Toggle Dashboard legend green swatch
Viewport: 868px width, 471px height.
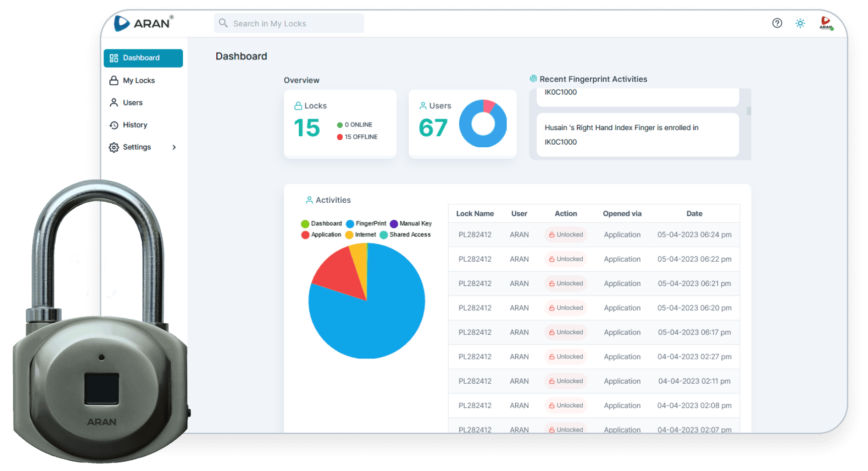pyautogui.click(x=305, y=224)
